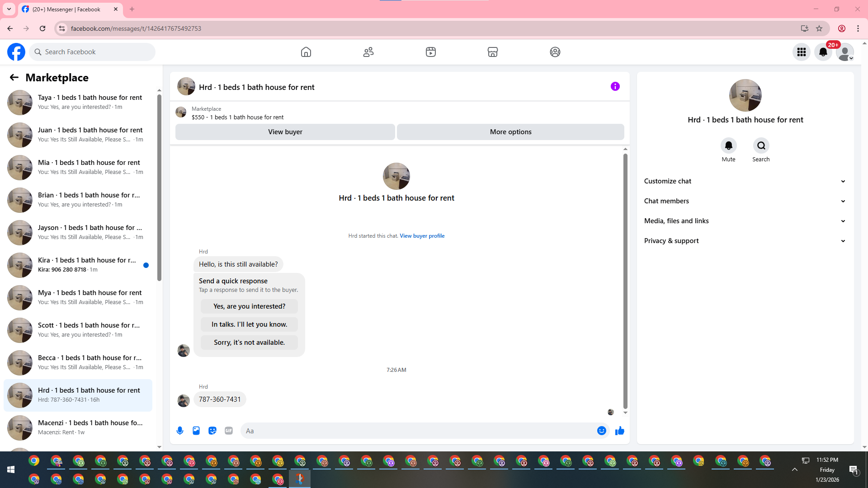Open the sticker picker icon

(x=212, y=431)
